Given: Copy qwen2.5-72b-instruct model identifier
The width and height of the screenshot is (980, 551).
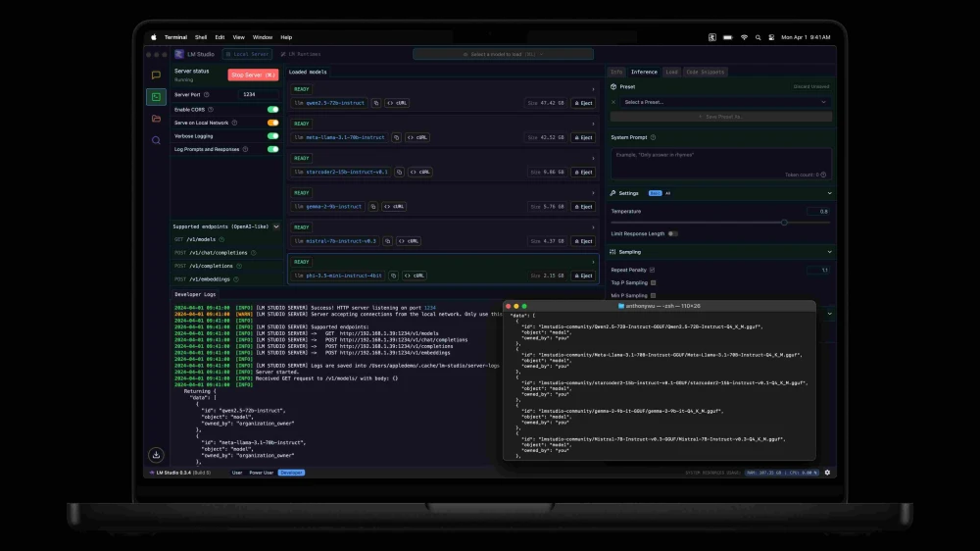Looking at the screenshot, I should click(x=375, y=103).
